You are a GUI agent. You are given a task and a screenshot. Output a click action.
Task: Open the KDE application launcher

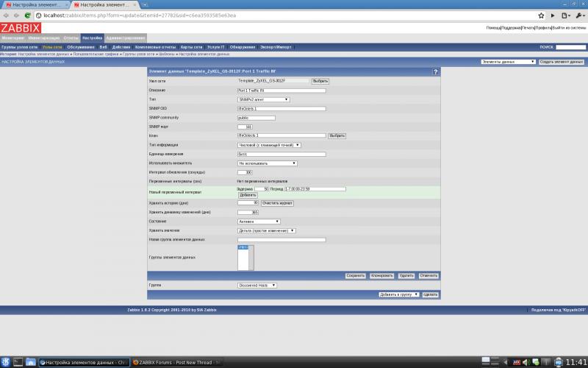click(x=7, y=361)
